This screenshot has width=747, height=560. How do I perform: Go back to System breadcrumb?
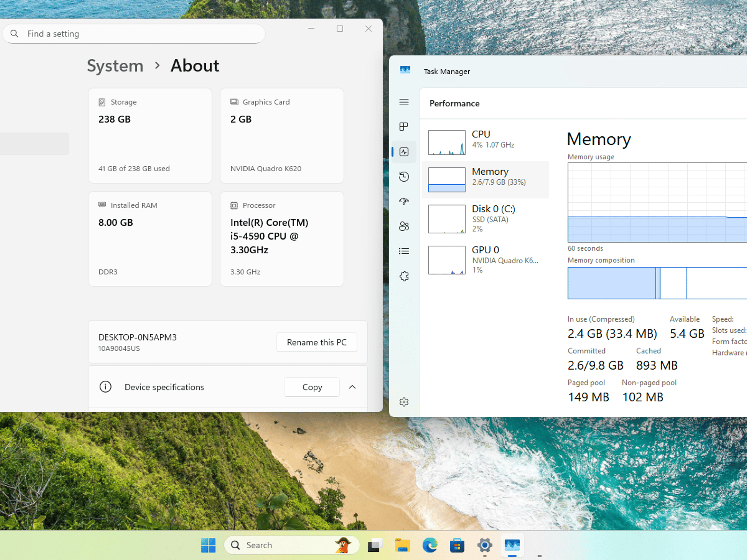point(115,66)
